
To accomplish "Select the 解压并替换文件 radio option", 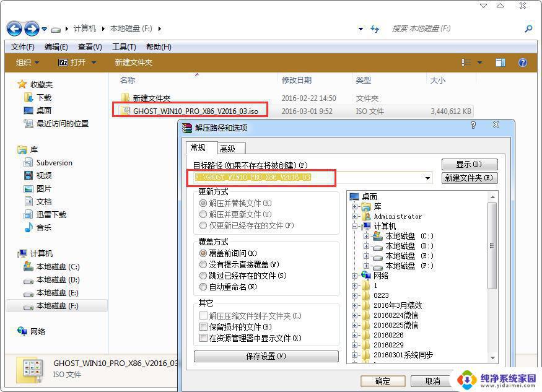I will (x=203, y=203).
